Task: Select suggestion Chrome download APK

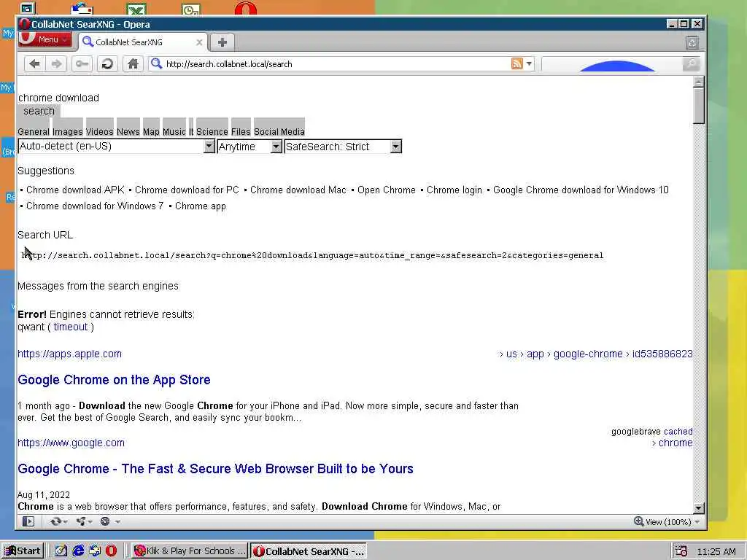Action: 75,190
